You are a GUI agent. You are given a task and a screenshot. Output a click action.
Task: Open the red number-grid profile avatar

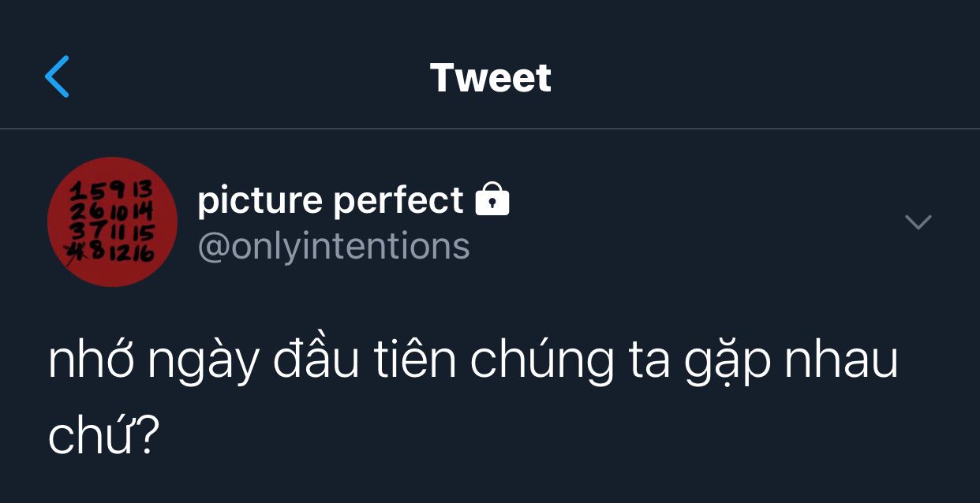click(x=112, y=222)
